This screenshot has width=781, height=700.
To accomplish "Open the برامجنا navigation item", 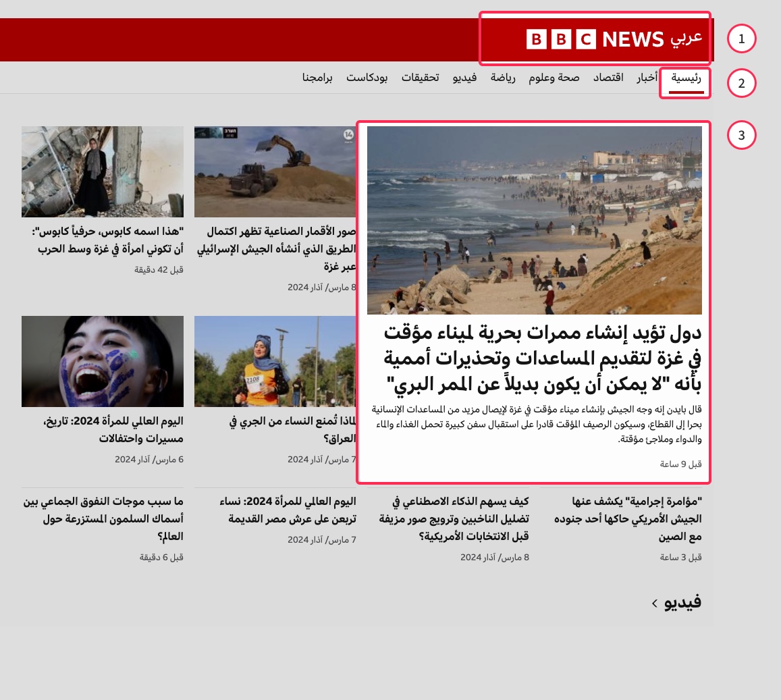I will click(317, 78).
